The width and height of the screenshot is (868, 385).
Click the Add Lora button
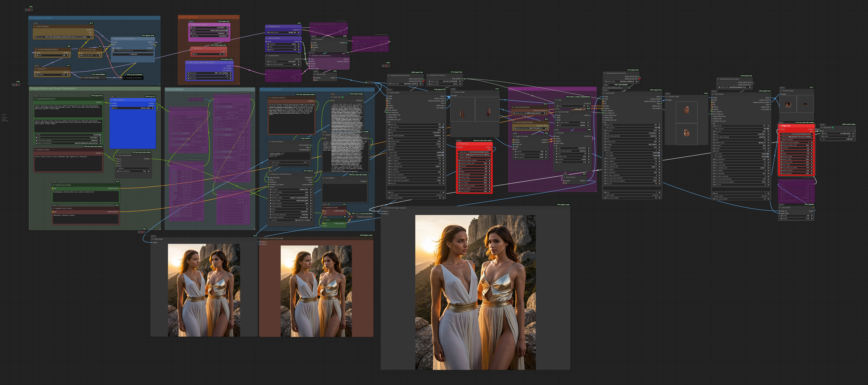point(133,54)
